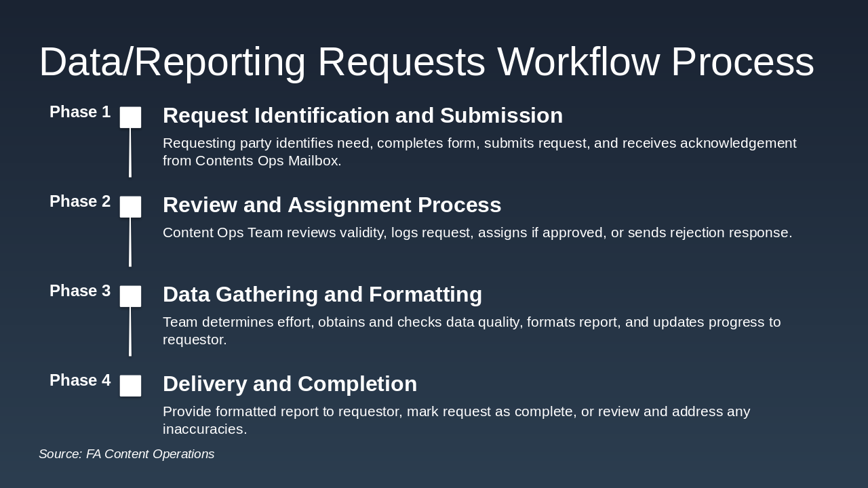Click the description about Content Ops Team reviews
Screen dimensions: 868x488
(x=477, y=232)
